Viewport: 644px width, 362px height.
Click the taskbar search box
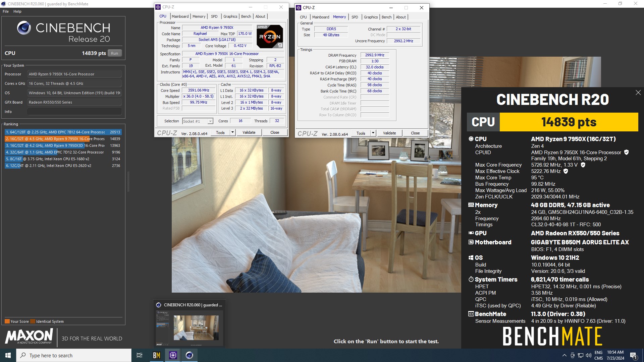[x=74, y=355]
